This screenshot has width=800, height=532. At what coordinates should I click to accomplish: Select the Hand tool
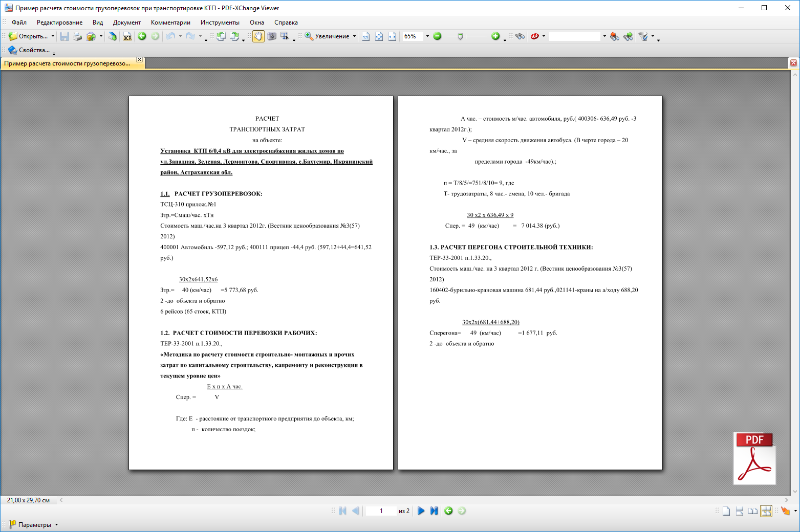point(258,36)
